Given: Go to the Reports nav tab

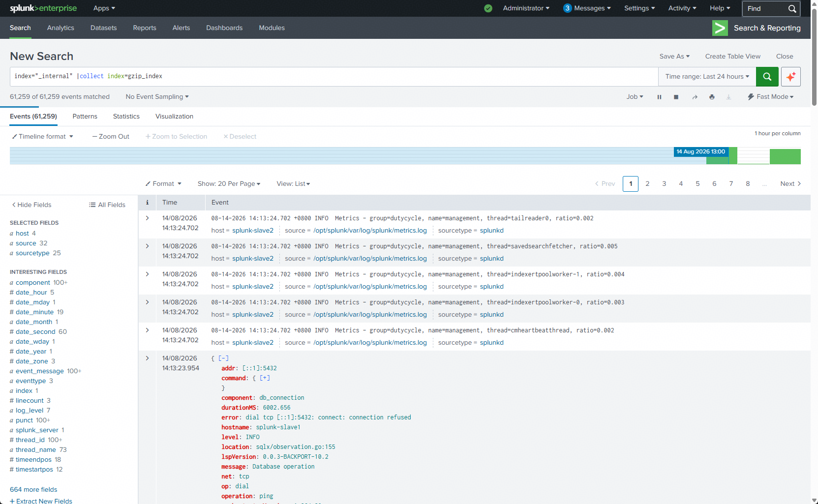Looking at the screenshot, I should (x=145, y=28).
